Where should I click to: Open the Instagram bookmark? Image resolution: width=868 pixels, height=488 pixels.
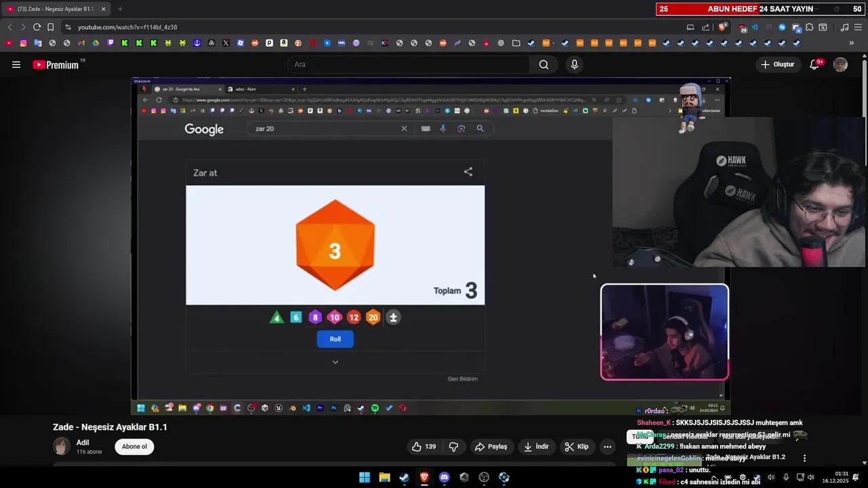tap(23, 43)
